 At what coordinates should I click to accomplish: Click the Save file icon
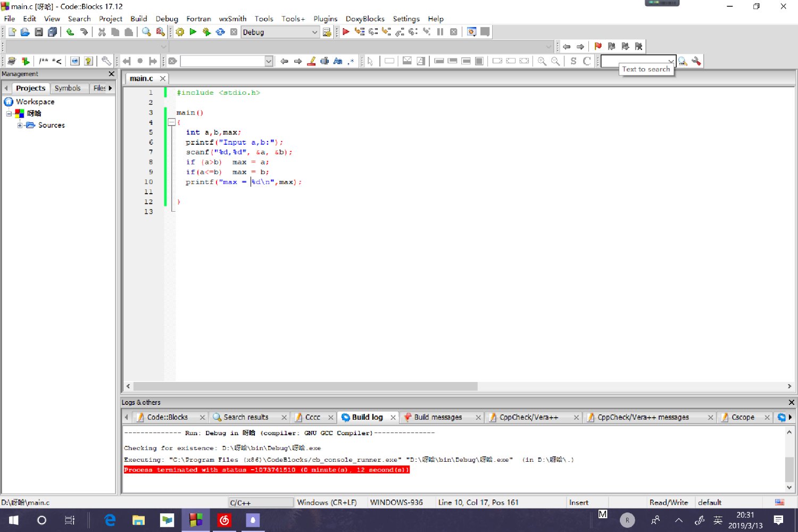tap(39, 32)
